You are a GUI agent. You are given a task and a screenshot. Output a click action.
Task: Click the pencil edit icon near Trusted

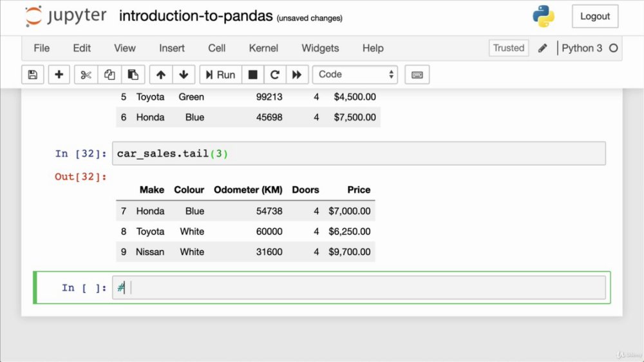coord(542,48)
